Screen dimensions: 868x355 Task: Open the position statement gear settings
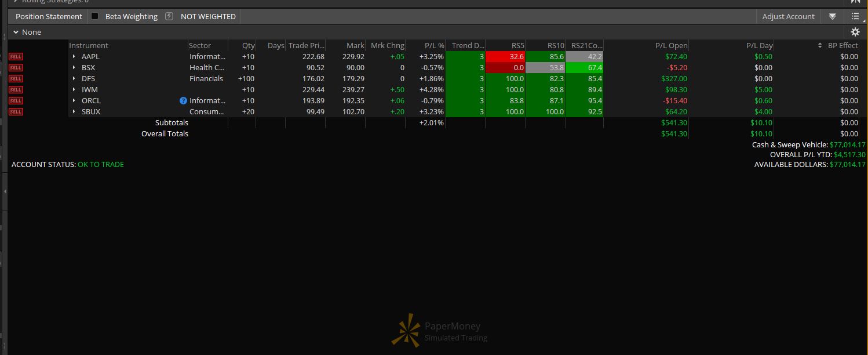855,32
